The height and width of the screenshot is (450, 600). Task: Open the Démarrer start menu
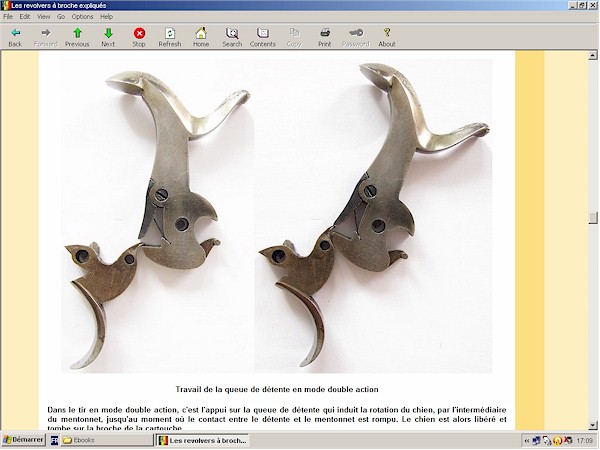24,440
